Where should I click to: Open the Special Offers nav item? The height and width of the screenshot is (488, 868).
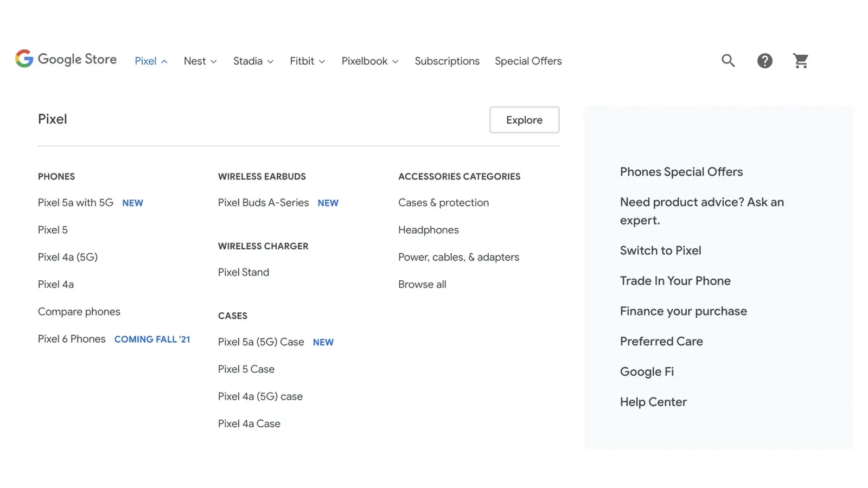coord(528,61)
